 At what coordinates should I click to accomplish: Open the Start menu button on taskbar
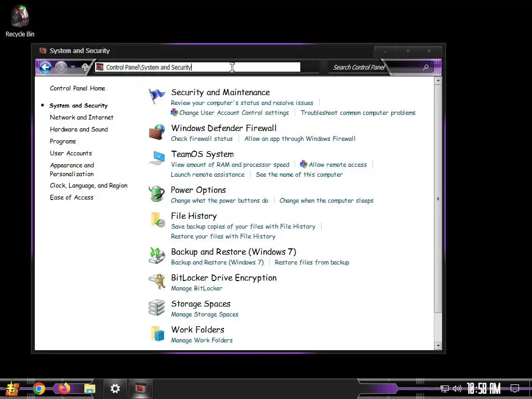click(x=12, y=389)
